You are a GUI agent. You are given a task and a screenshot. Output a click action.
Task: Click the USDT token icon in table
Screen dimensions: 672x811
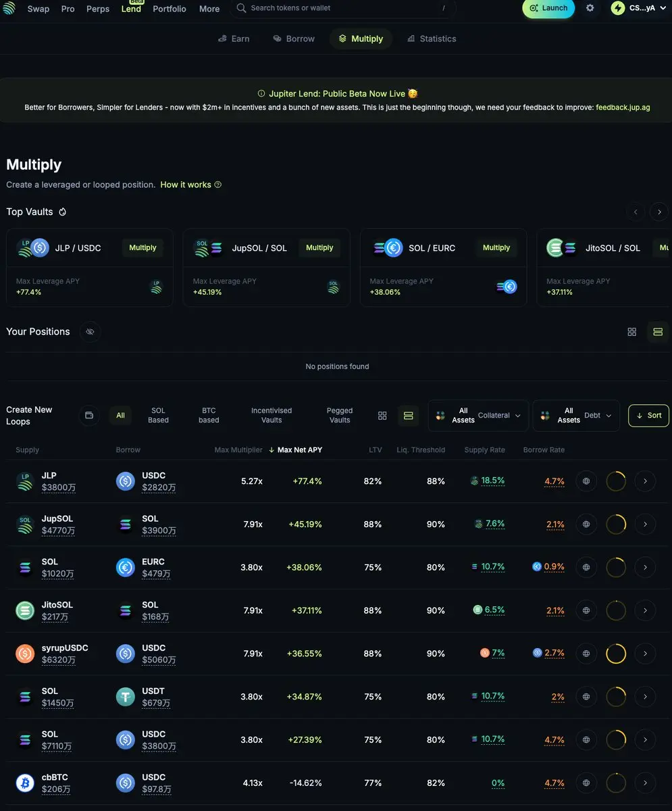pos(126,697)
